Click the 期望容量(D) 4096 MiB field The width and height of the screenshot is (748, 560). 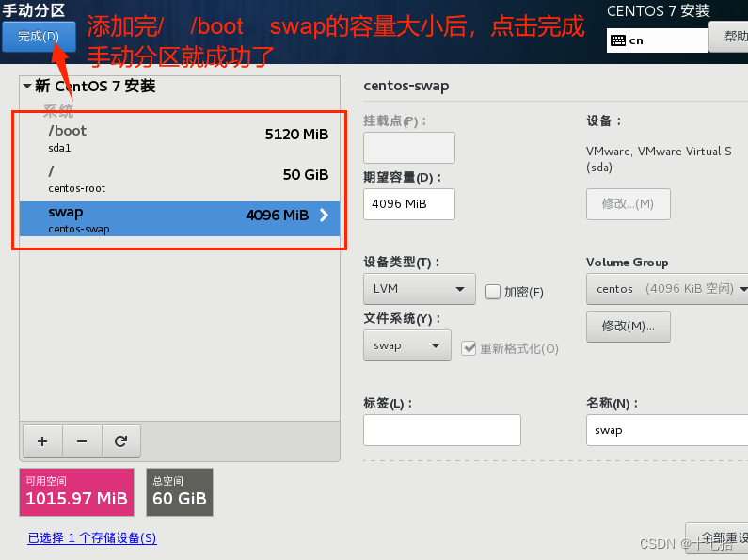pyautogui.click(x=409, y=204)
